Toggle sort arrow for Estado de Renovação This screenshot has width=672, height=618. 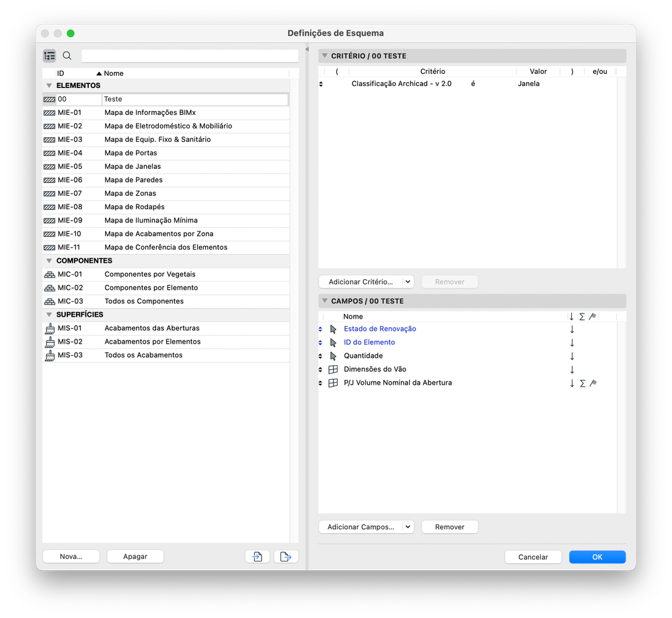coord(572,329)
